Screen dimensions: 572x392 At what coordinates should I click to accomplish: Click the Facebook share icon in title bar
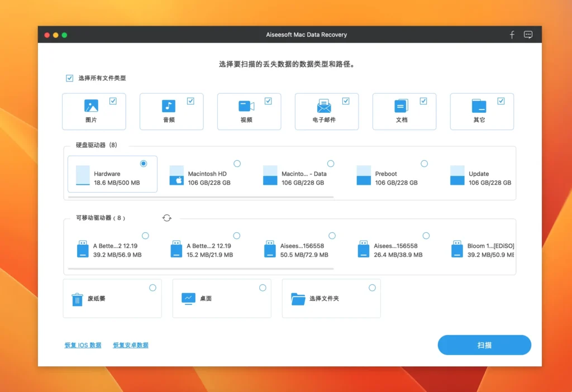click(512, 35)
